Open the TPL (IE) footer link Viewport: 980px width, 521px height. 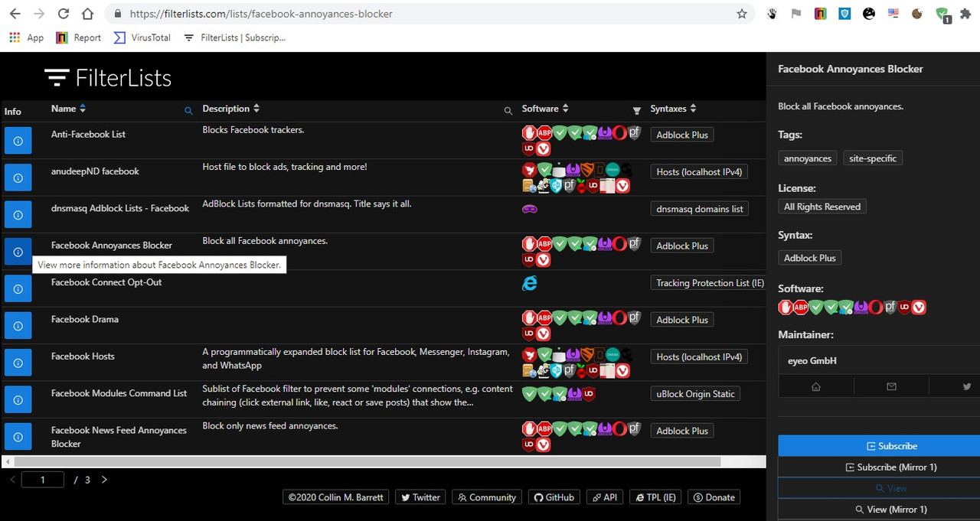click(x=655, y=497)
